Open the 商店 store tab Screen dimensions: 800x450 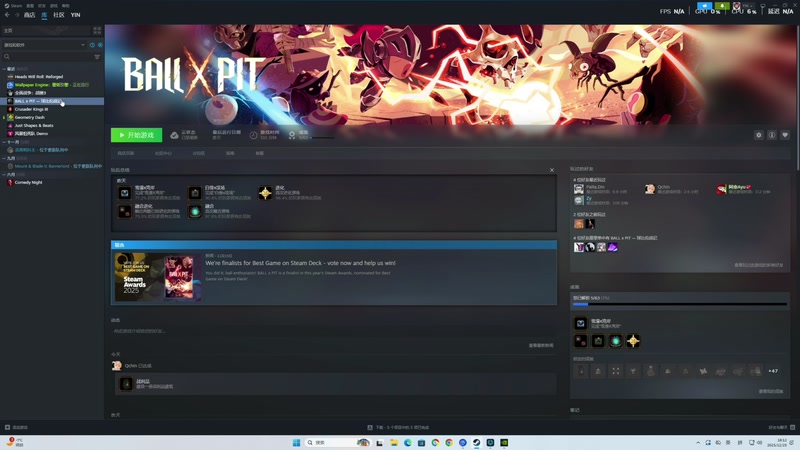pos(30,15)
